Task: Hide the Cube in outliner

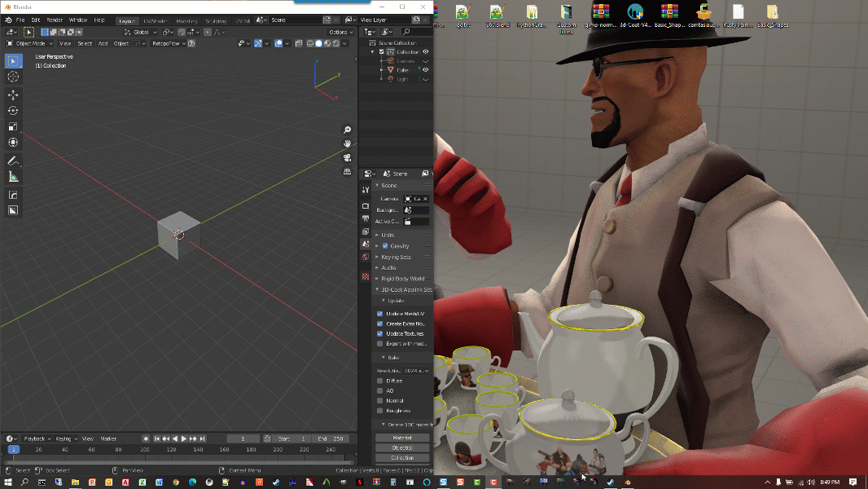Action: point(426,70)
